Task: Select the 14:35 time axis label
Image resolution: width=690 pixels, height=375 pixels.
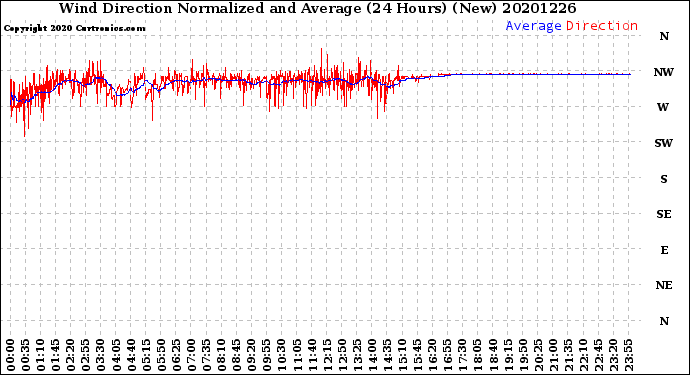Action: (387, 355)
